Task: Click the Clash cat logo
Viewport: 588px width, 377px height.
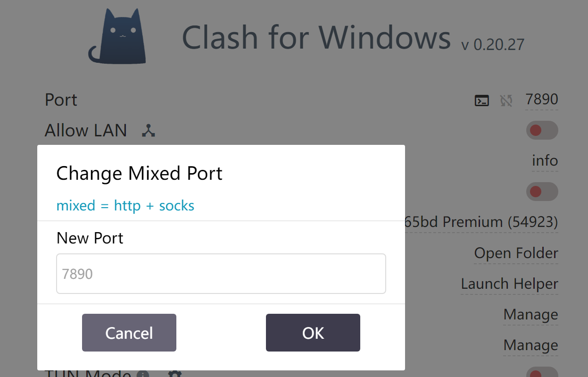Action: [x=117, y=37]
